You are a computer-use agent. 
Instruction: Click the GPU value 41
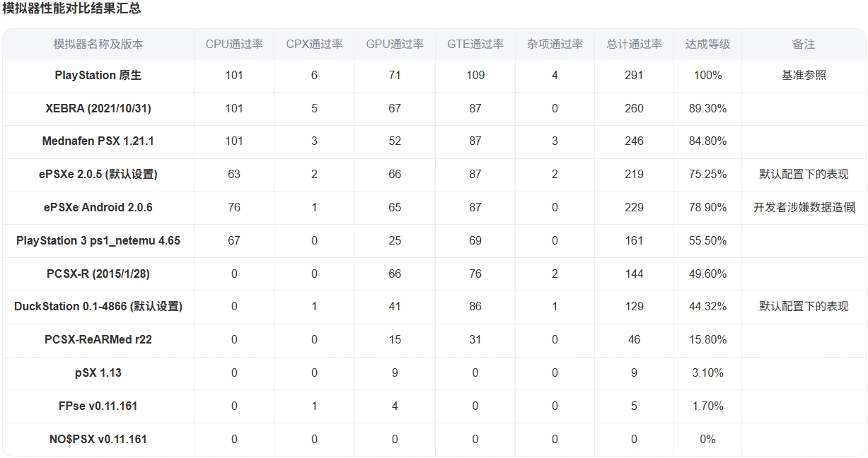coord(395,306)
